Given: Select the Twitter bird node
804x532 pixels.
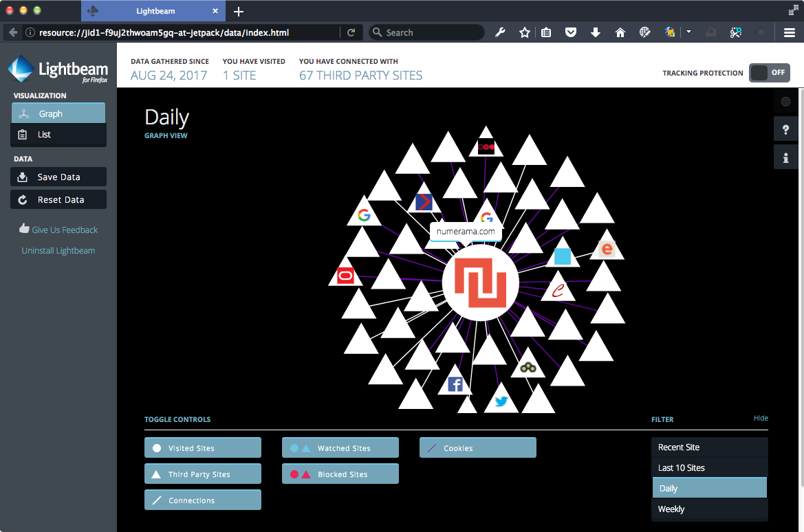Looking at the screenshot, I should [x=501, y=401].
